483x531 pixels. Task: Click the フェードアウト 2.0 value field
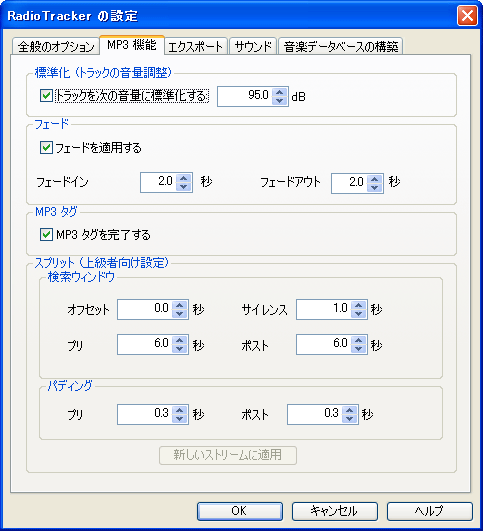[x=350, y=184]
